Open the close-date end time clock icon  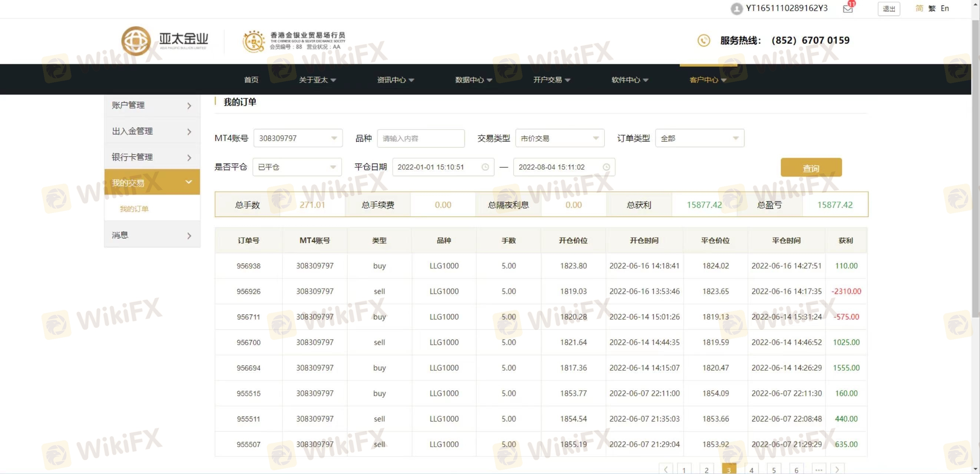[606, 167]
